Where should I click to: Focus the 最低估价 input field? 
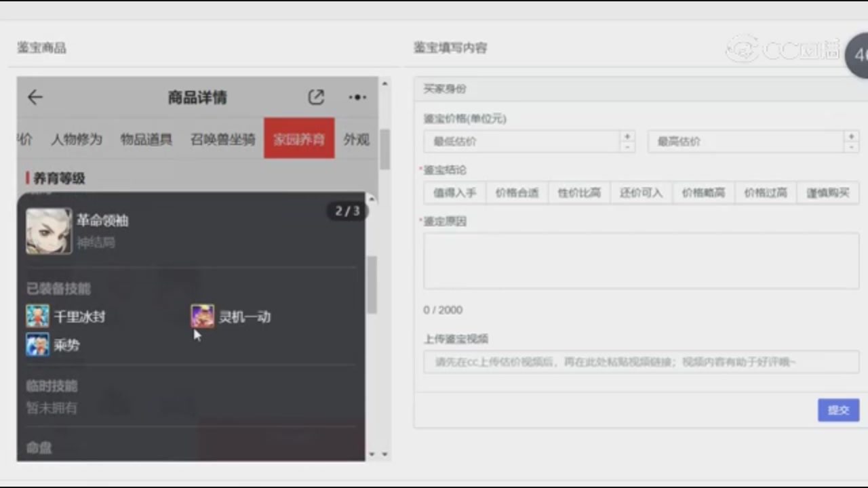(521, 142)
